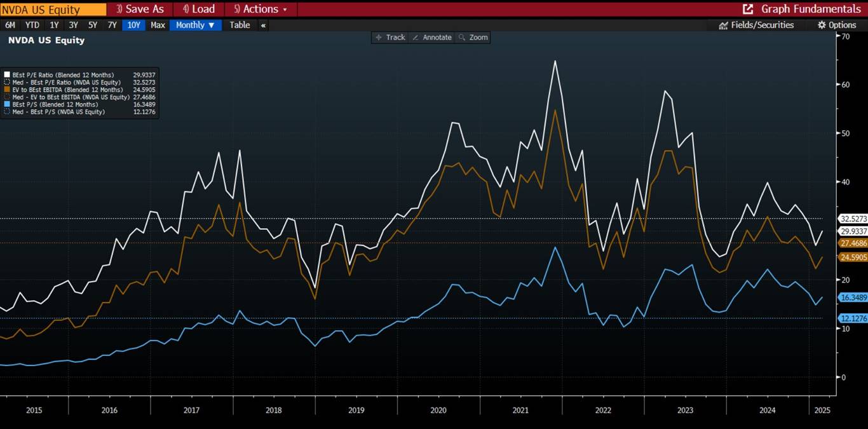This screenshot has width=868, height=429.
Task: Collapse toolbar with the double-chevron icon
Action: tap(263, 25)
